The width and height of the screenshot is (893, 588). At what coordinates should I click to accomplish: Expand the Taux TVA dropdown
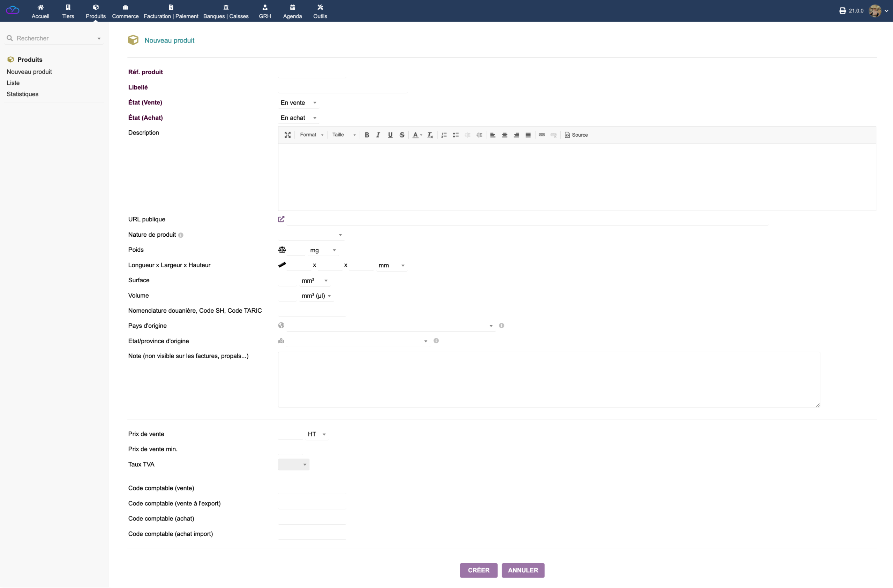(x=293, y=465)
